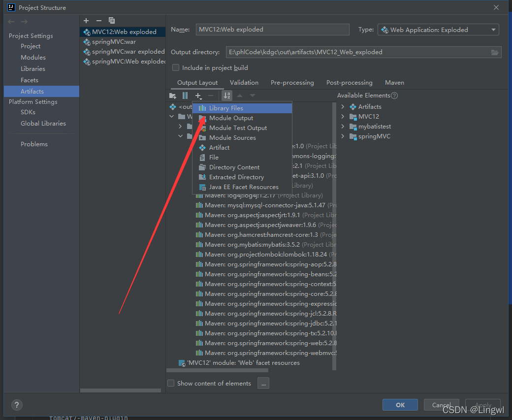The height and width of the screenshot is (420, 512).
Task: Click the remove artifact minus icon
Action: (98, 21)
